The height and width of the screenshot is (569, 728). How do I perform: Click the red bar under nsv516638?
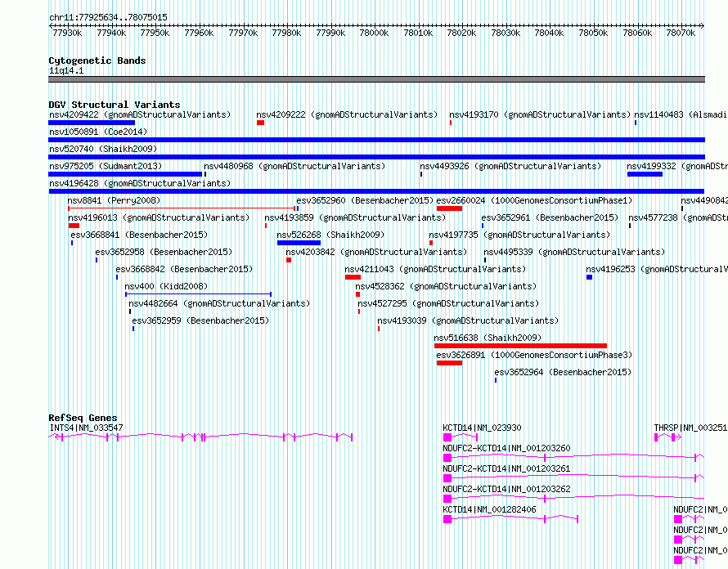[520, 346]
